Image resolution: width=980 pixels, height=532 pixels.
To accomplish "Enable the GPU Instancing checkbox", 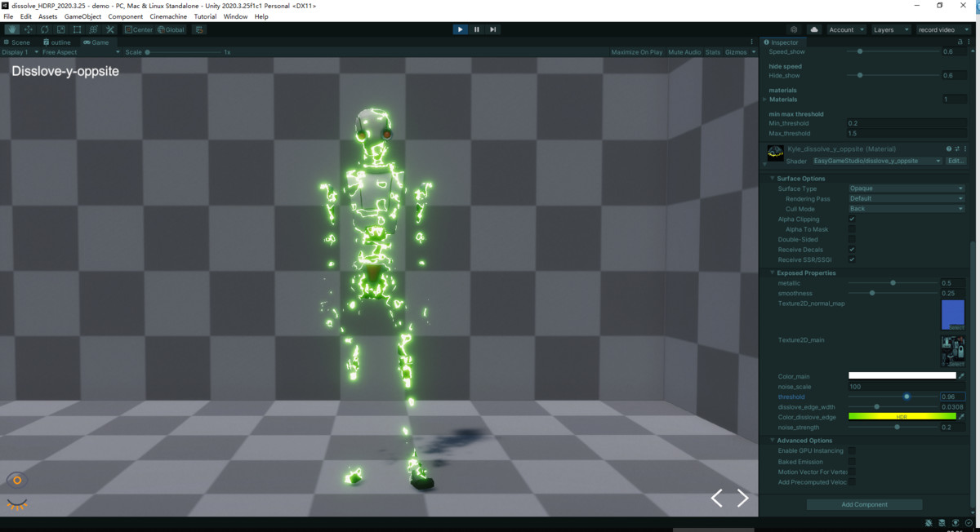I will click(x=852, y=450).
